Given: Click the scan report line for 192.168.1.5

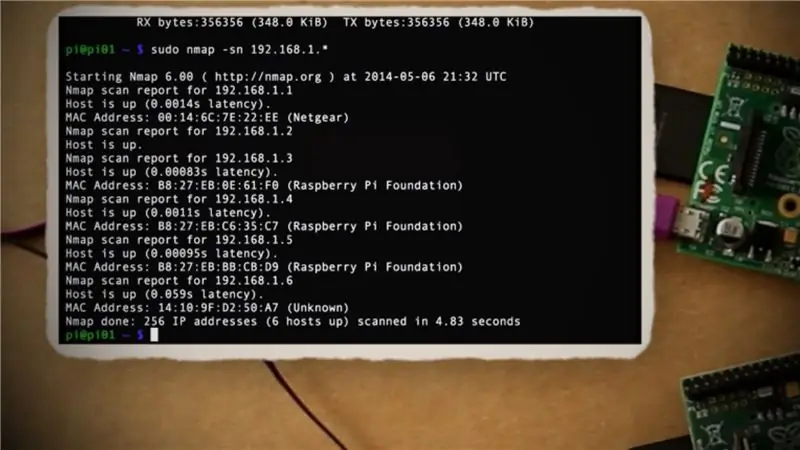Looking at the screenshot, I should [x=179, y=240].
